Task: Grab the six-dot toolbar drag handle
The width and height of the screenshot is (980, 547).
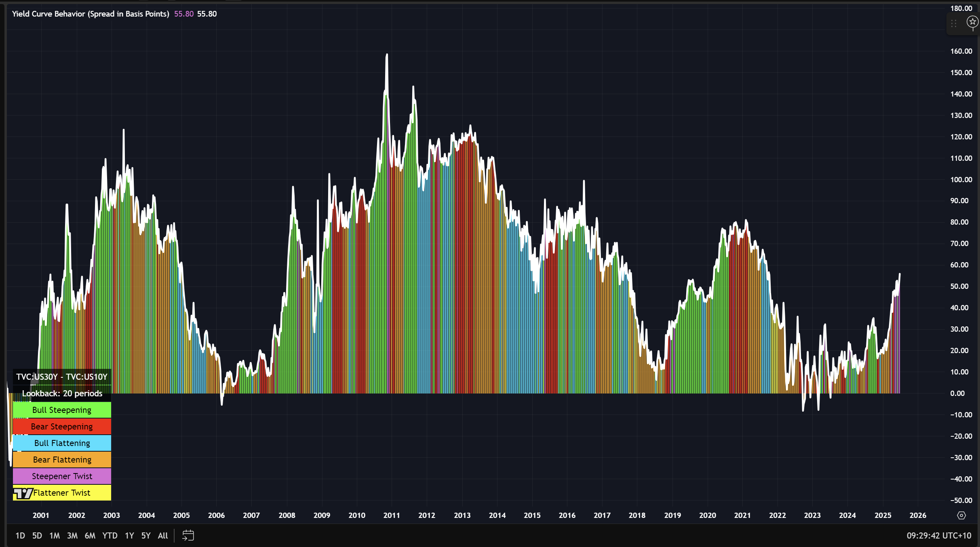Action: [x=954, y=23]
